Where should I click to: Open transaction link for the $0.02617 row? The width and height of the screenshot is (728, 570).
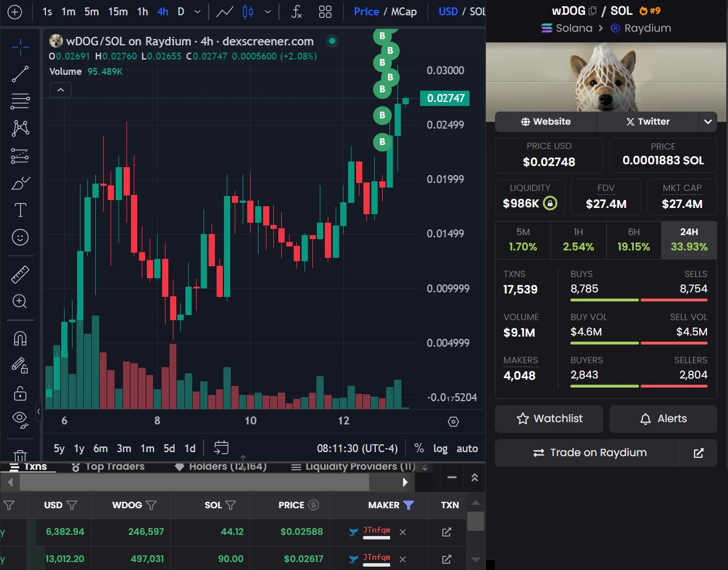pyautogui.click(x=447, y=559)
